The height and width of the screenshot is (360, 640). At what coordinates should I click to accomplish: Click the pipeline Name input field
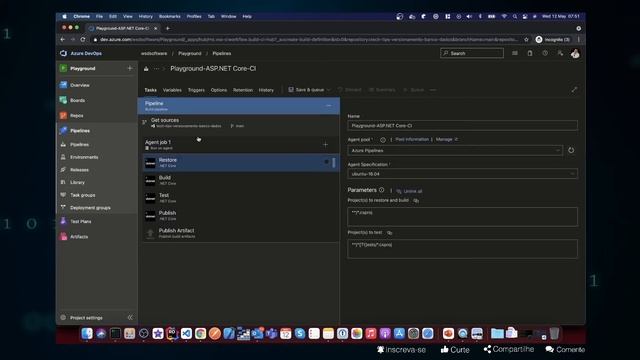point(462,126)
